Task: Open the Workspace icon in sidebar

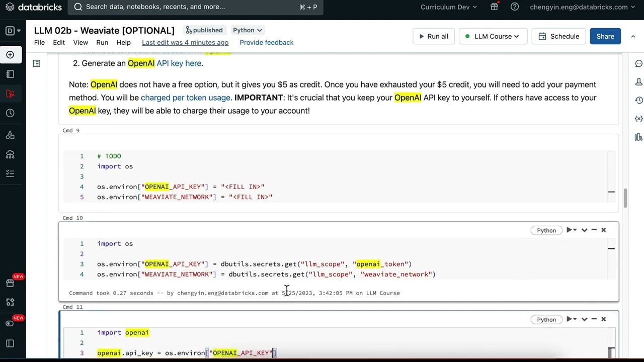Action: [10, 74]
